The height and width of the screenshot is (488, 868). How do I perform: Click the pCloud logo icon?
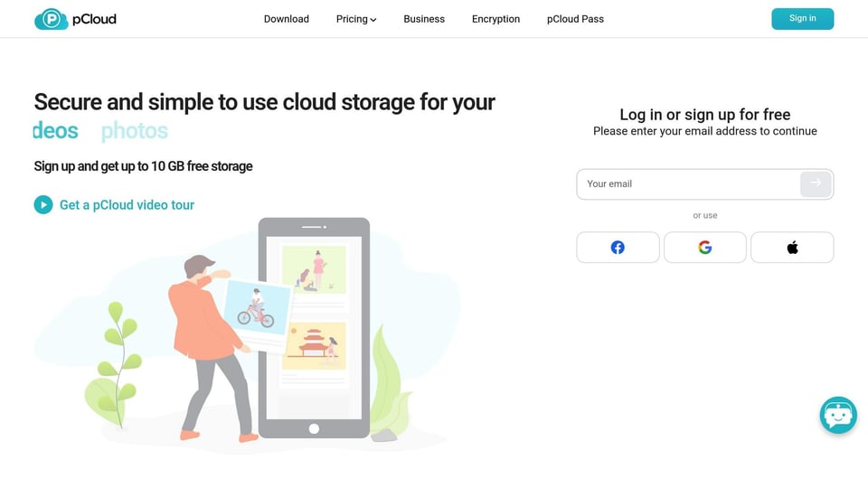click(51, 19)
